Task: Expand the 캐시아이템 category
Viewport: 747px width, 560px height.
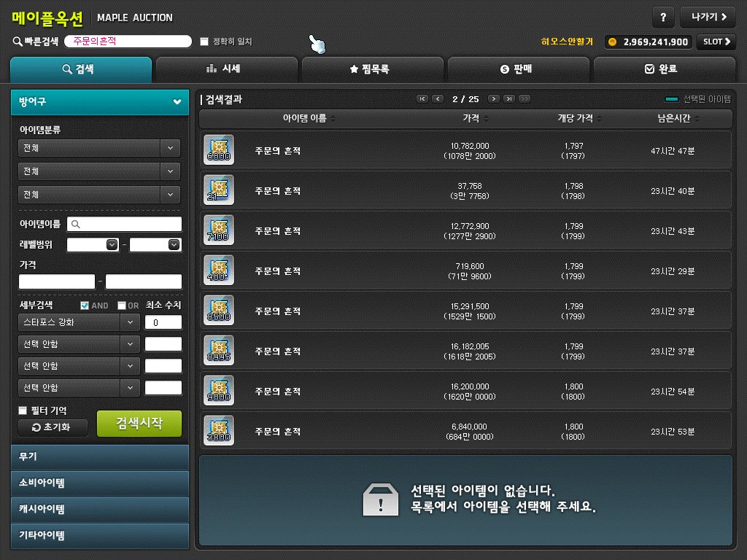Action: [x=100, y=509]
